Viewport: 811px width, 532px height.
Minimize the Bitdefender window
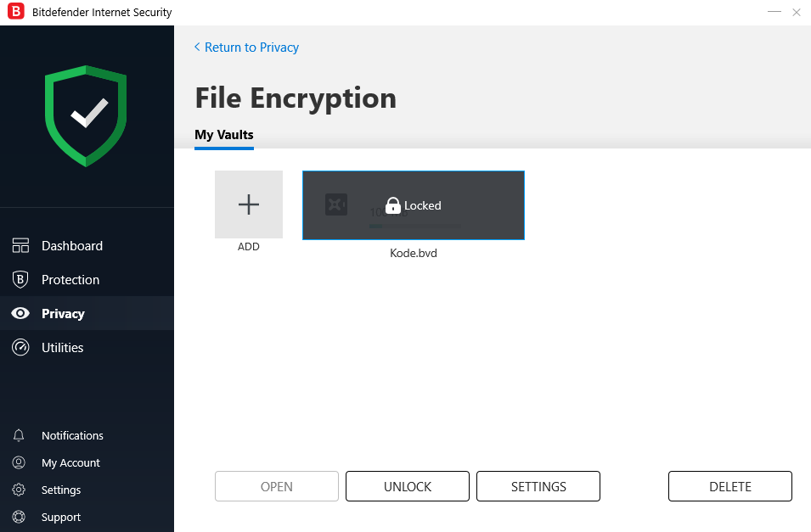point(774,11)
